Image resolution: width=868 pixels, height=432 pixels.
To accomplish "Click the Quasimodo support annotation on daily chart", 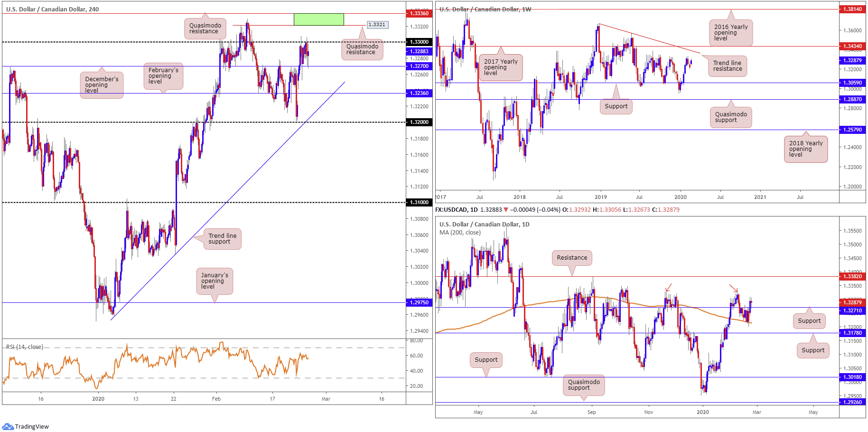I will point(584,385).
